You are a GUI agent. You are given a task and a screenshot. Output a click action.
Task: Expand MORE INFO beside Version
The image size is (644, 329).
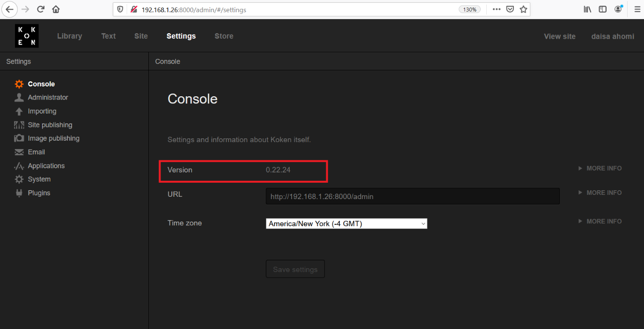tap(600, 168)
